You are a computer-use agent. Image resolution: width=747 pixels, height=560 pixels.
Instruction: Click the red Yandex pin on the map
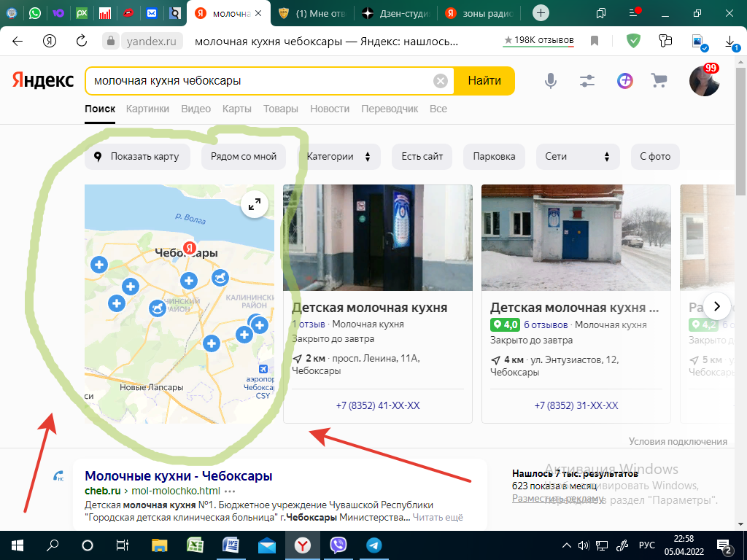pyautogui.click(x=190, y=248)
